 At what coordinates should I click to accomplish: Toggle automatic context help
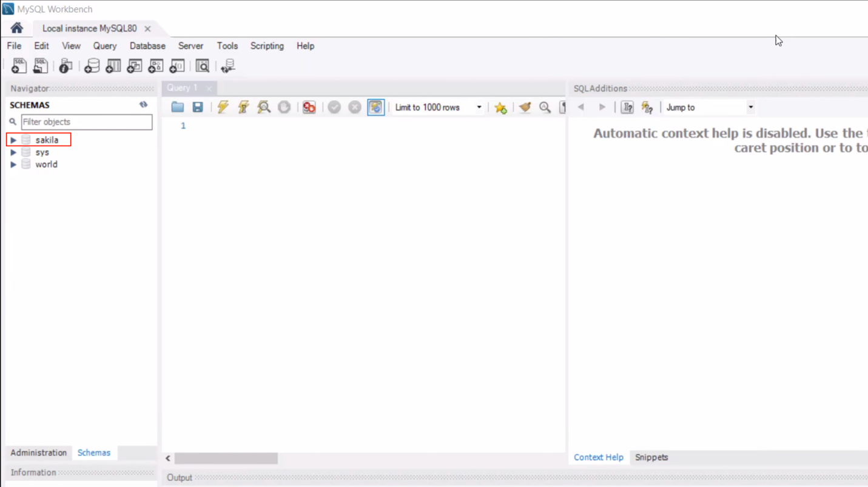point(647,107)
